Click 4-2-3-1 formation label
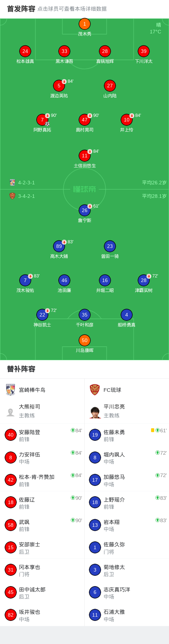Viewport: 169px width, 644px height. point(26,183)
